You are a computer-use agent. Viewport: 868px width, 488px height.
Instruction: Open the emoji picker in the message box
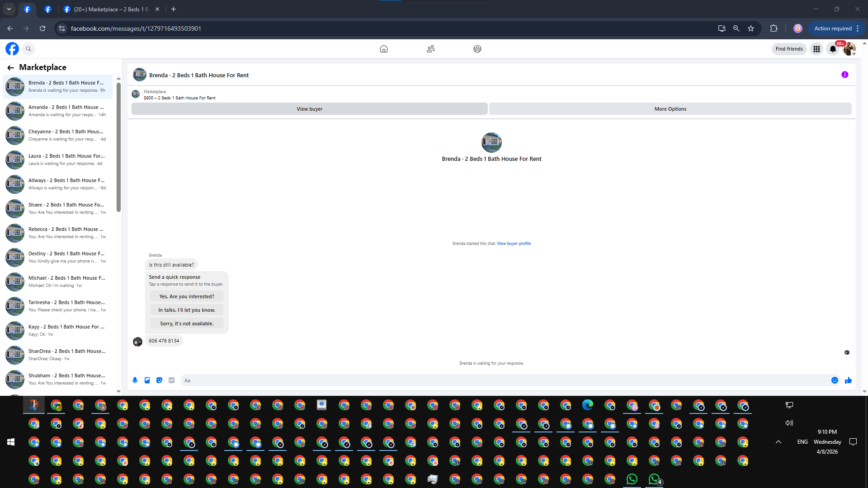(x=835, y=380)
